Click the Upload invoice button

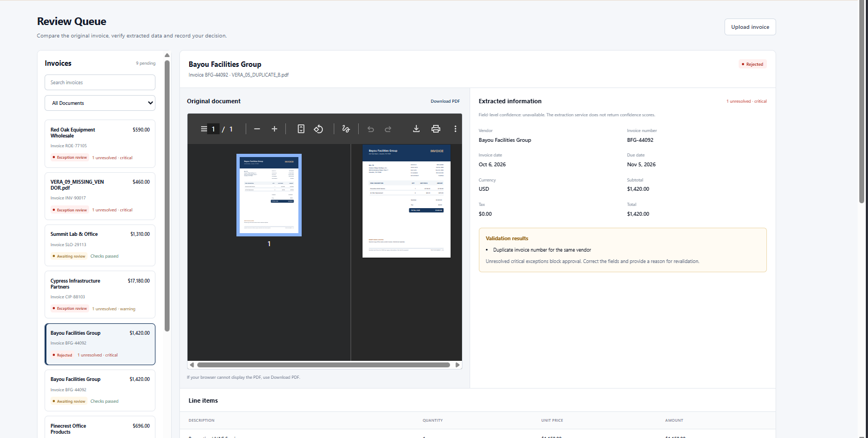pyautogui.click(x=750, y=27)
